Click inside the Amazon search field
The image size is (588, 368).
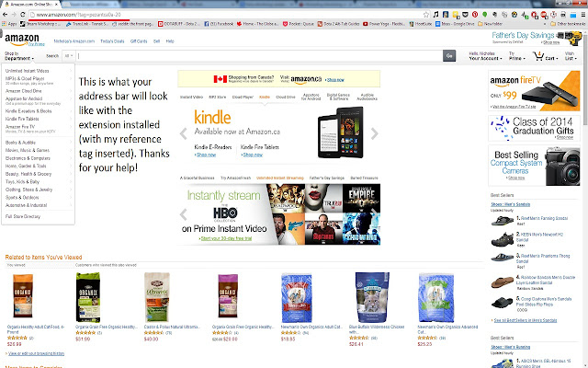[x=259, y=56]
